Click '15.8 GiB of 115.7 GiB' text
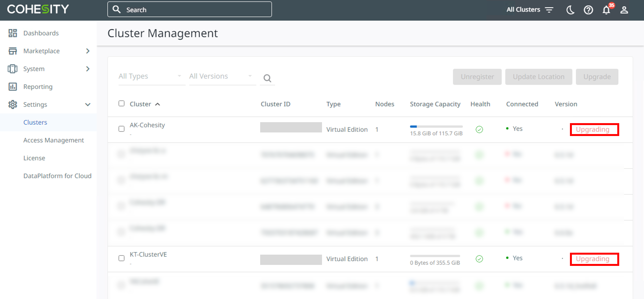The height and width of the screenshot is (299, 644). point(436,133)
